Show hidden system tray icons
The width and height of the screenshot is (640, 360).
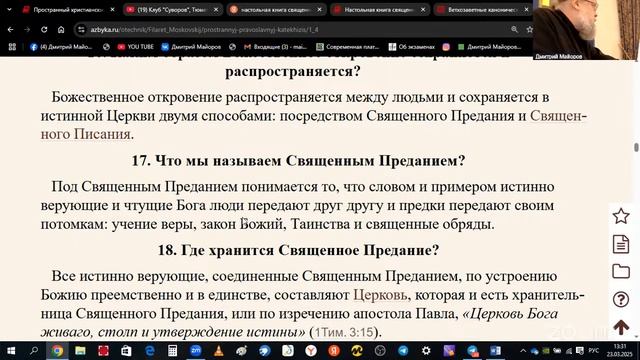pyautogui.click(x=523, y=351)
